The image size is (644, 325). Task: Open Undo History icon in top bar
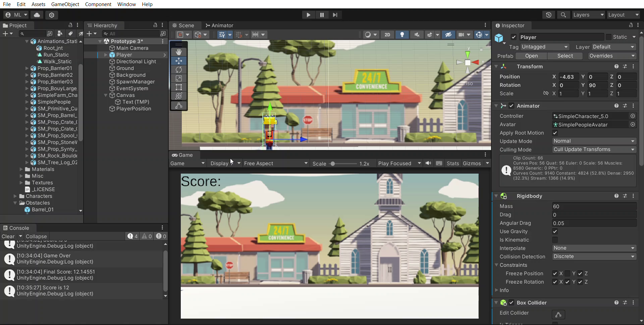[x=548, y=15]
